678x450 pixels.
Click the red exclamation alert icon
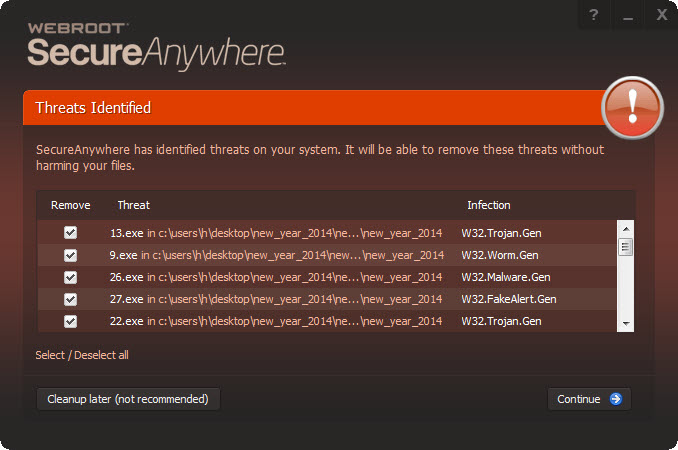[x=632, y=107]
